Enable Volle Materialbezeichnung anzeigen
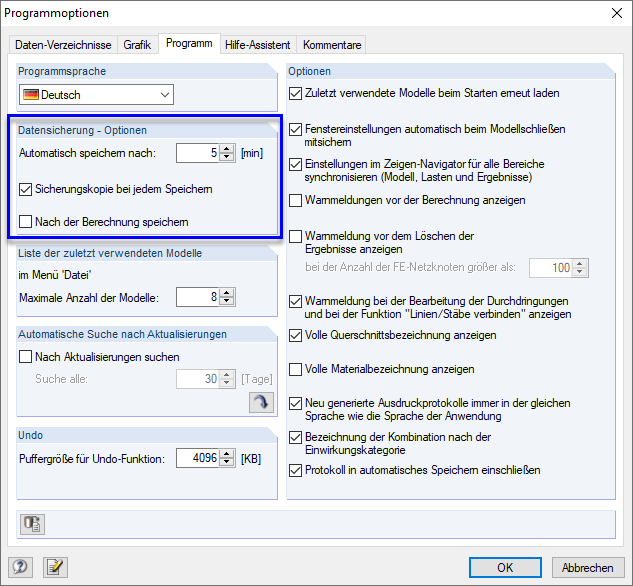633x586 pixels. click(296, 369)
